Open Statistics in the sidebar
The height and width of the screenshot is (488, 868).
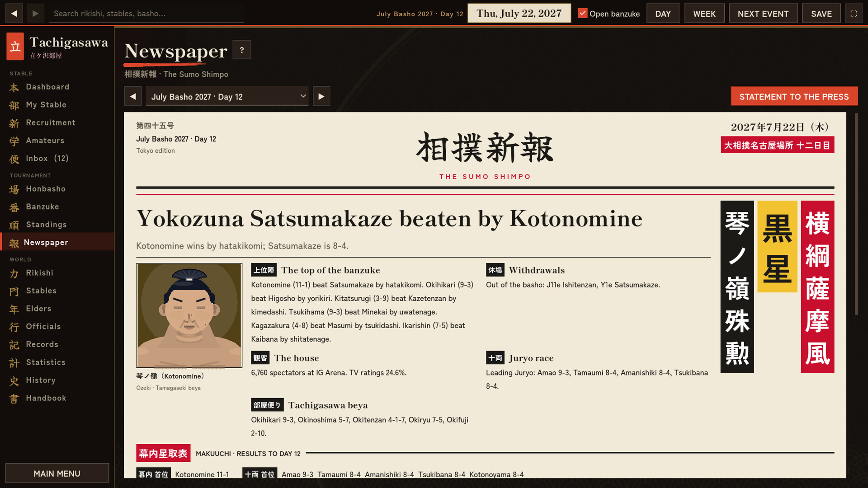57,362
